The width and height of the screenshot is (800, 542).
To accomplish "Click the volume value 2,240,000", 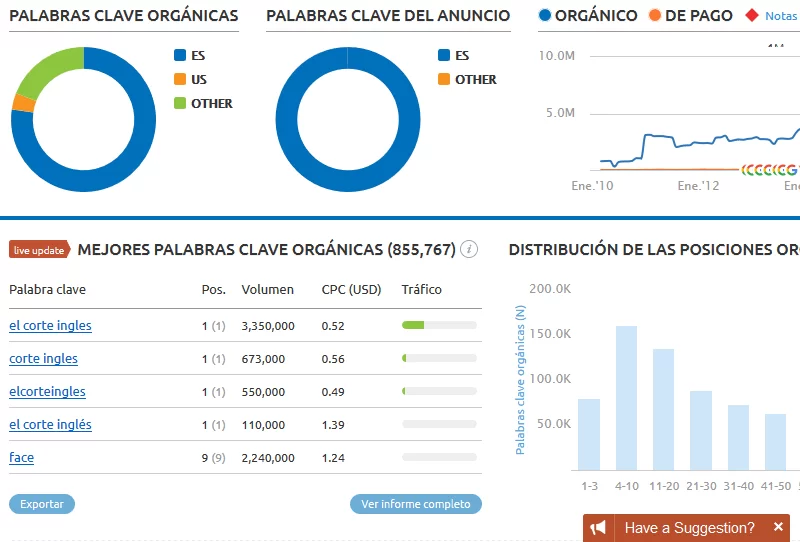I will [268, 458].
